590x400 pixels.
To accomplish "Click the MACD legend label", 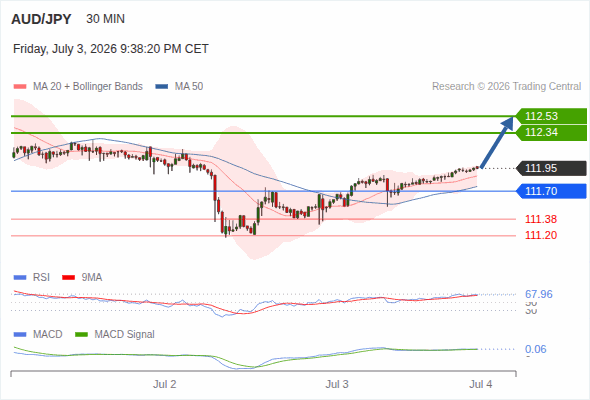I will tap(48, 335).
